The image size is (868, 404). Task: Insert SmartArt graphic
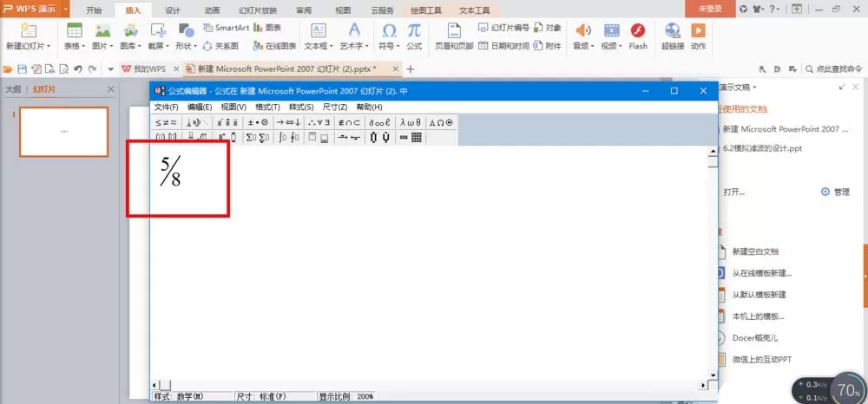tap(226, 28)
